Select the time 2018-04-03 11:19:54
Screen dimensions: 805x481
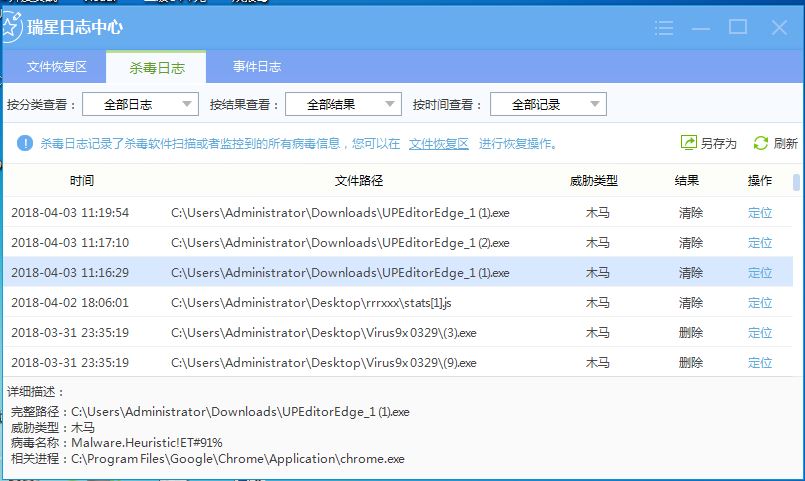tap(70, 213)
